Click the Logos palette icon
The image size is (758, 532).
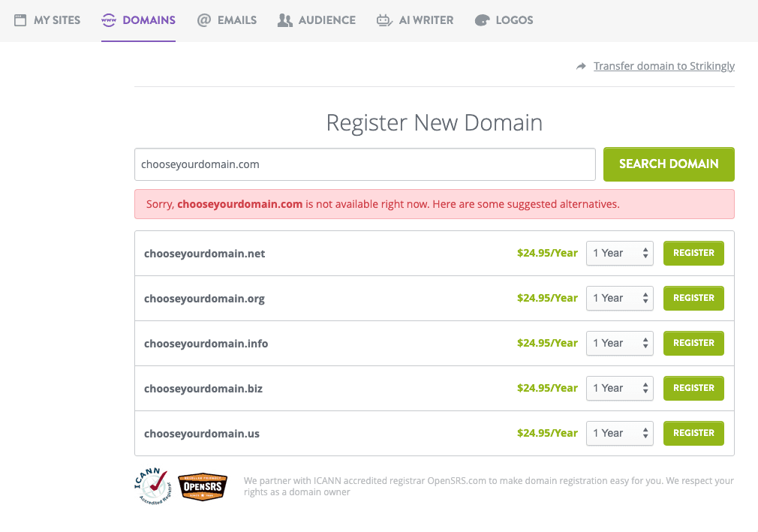tap(482, 20)
